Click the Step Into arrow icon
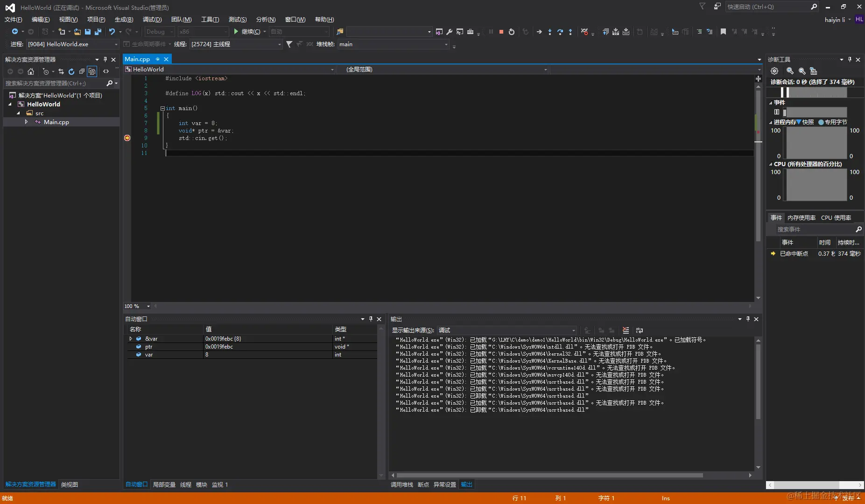The image size is (865, 504). [550, 32]
